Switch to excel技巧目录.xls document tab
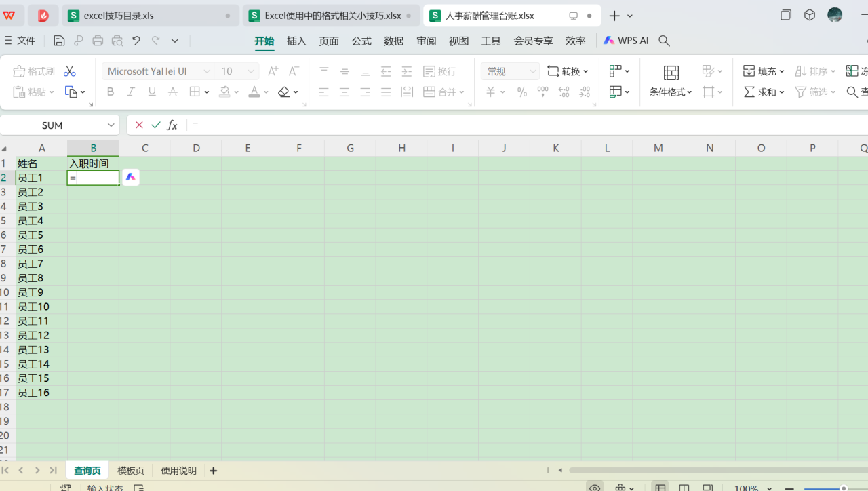868x491 pixels. coord(150,16)
